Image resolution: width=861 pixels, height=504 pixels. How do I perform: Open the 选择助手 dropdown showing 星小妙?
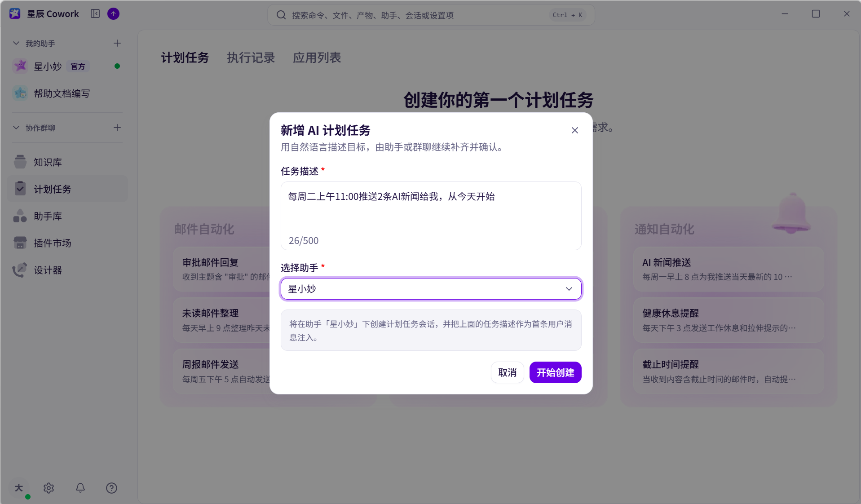[x=431, y=289]
